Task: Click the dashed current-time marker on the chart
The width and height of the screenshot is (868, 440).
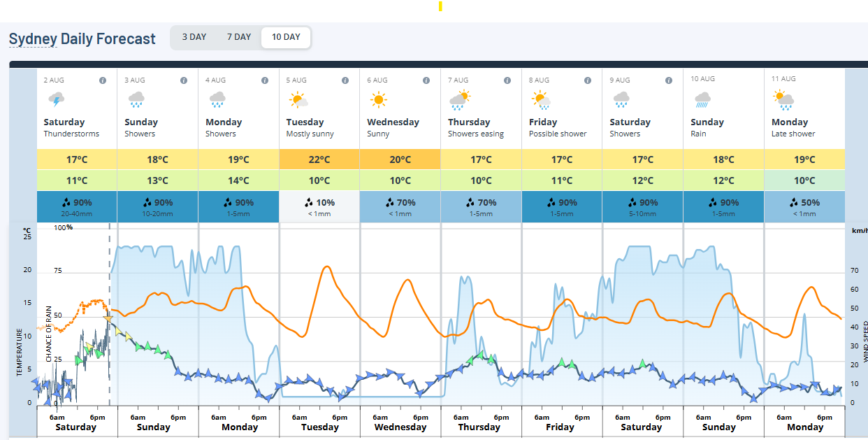Action: coord(110,315)
